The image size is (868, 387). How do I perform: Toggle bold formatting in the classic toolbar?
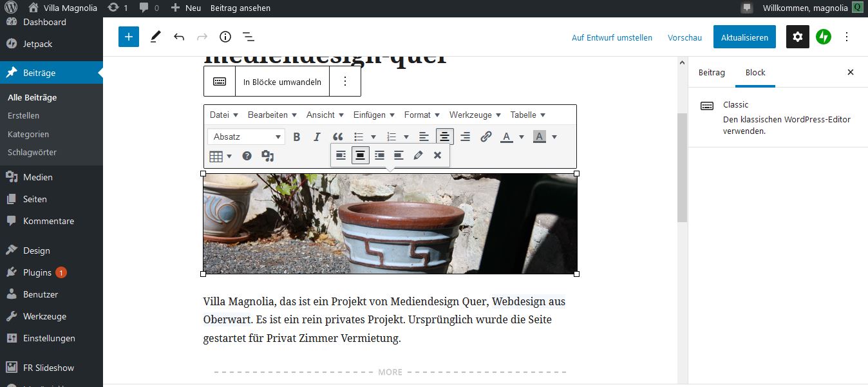pos(296,137)
